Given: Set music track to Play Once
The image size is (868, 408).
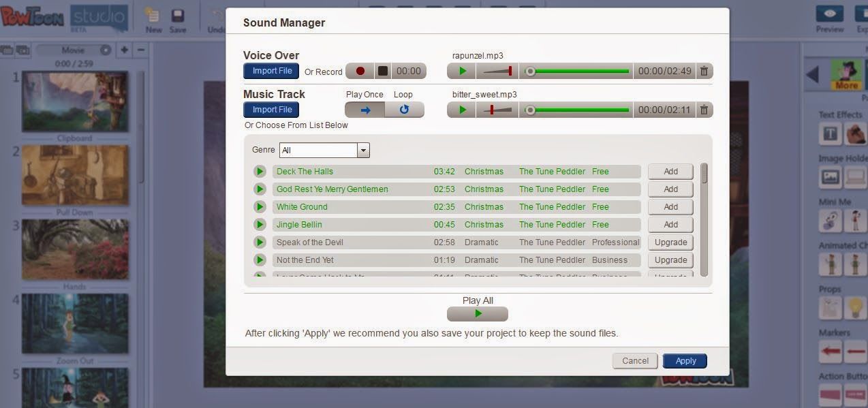Looking at the screenshot, I should (x=365, y=110).
